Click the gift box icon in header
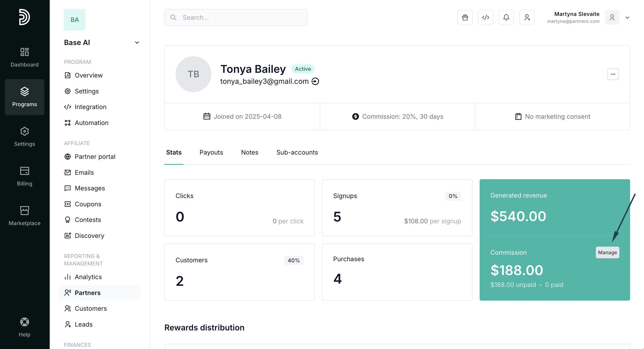The image size is (644, 349). [465, 17]
